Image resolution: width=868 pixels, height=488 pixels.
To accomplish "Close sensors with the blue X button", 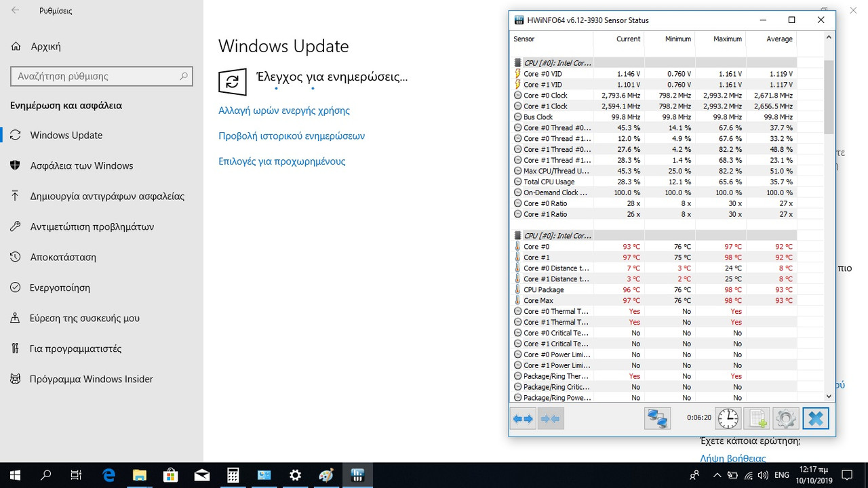I will [816, 419].
